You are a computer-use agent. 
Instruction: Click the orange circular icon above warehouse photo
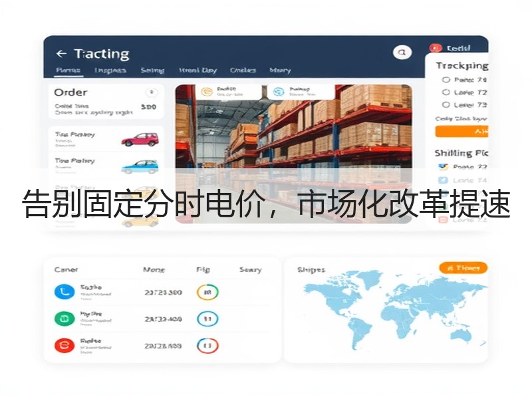point(207,92)
